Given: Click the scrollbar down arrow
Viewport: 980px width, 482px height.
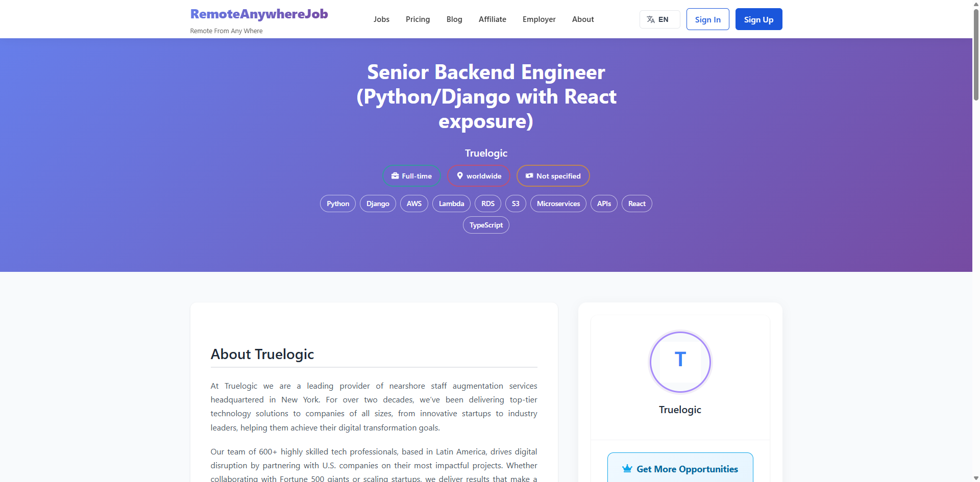Looking at the screenshot, I should pos(976,478).
